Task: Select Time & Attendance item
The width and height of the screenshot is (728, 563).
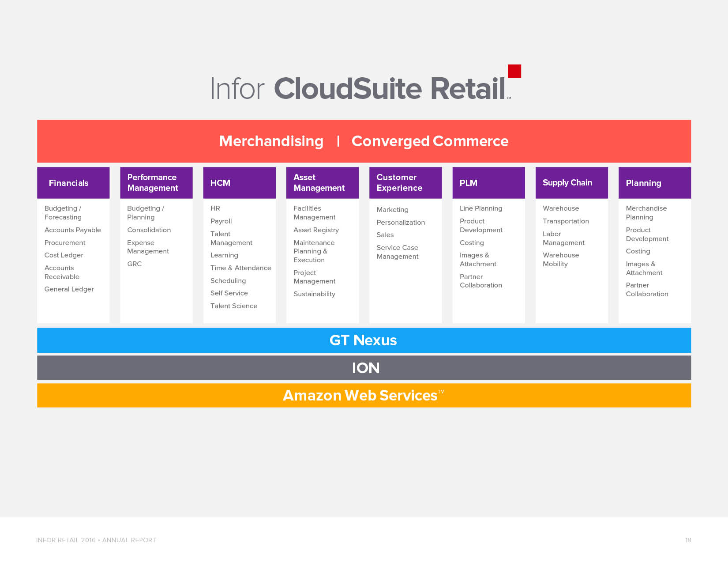Action: [x=241, y=268]
